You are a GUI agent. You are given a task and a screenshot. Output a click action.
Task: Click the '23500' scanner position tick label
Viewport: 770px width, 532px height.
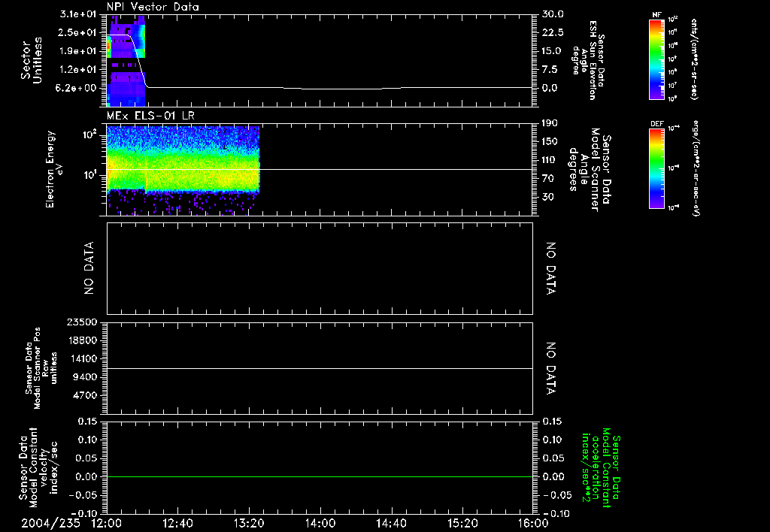[83, 322]
